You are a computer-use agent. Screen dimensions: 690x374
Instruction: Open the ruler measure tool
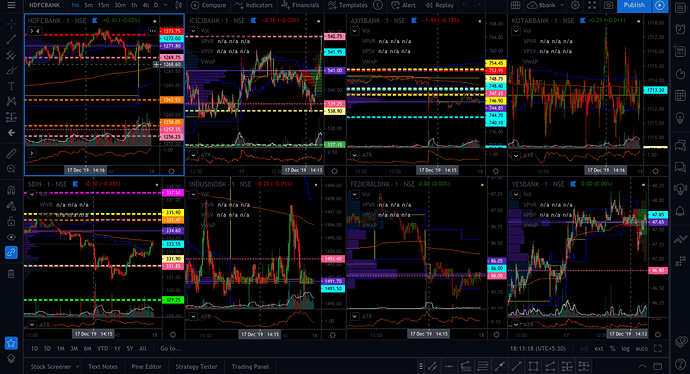coord(11,153)
